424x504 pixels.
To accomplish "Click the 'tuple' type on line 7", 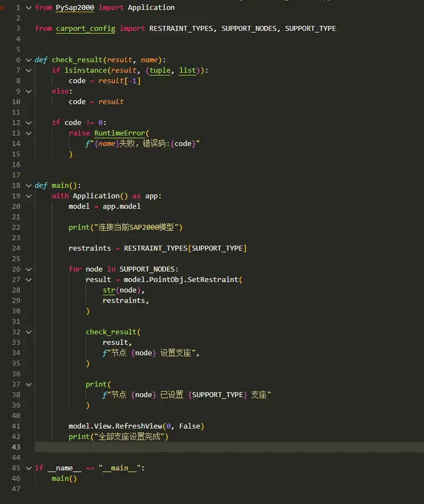I will (160, 71).
